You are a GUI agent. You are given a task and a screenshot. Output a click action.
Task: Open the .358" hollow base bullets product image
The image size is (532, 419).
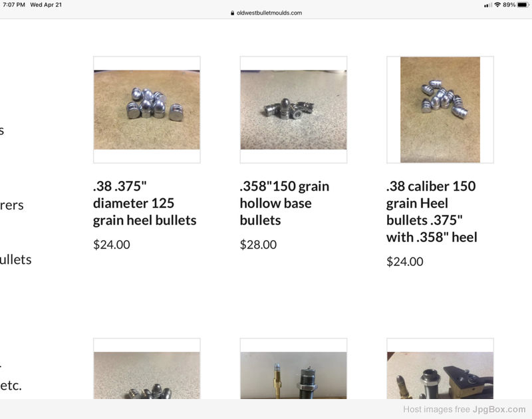pos(293,110)
